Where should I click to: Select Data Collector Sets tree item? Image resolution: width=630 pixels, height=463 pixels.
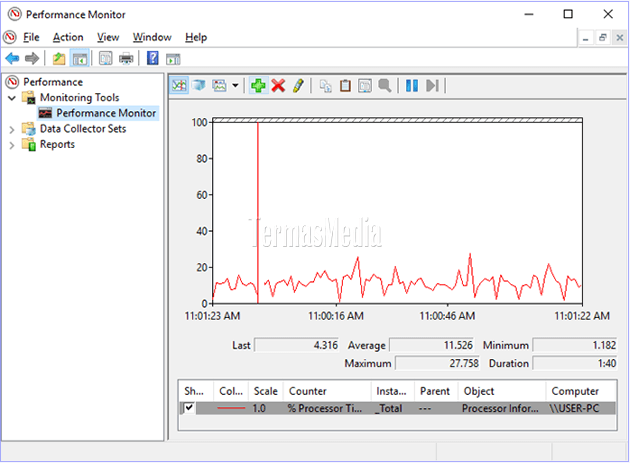coord(83,129)
